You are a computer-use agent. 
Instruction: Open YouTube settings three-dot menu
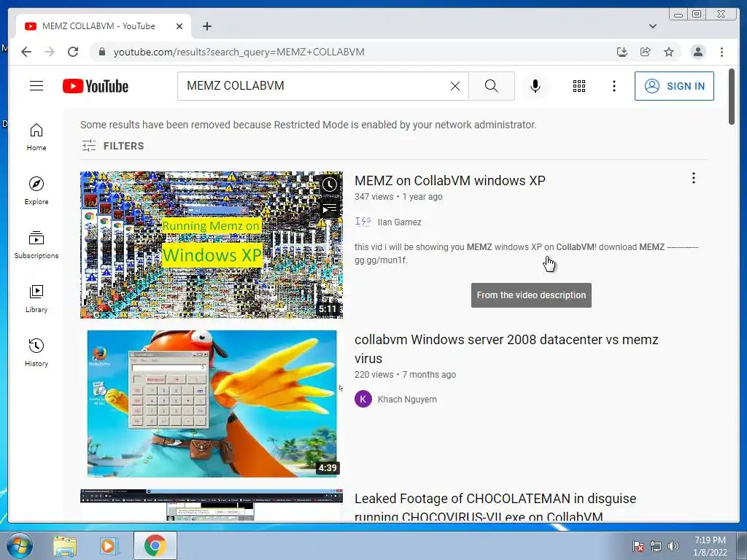point(614,86)
